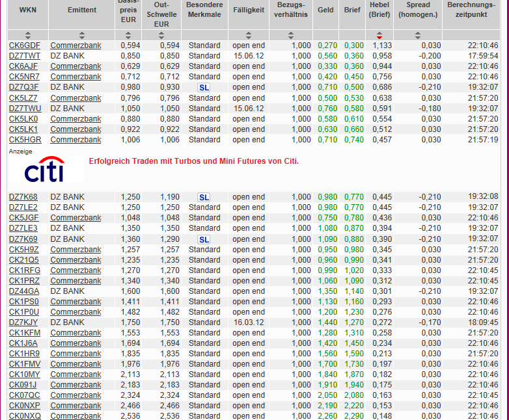
Task: Sort by Bezugsverhältnis column arrows
Action: point(291,35)
